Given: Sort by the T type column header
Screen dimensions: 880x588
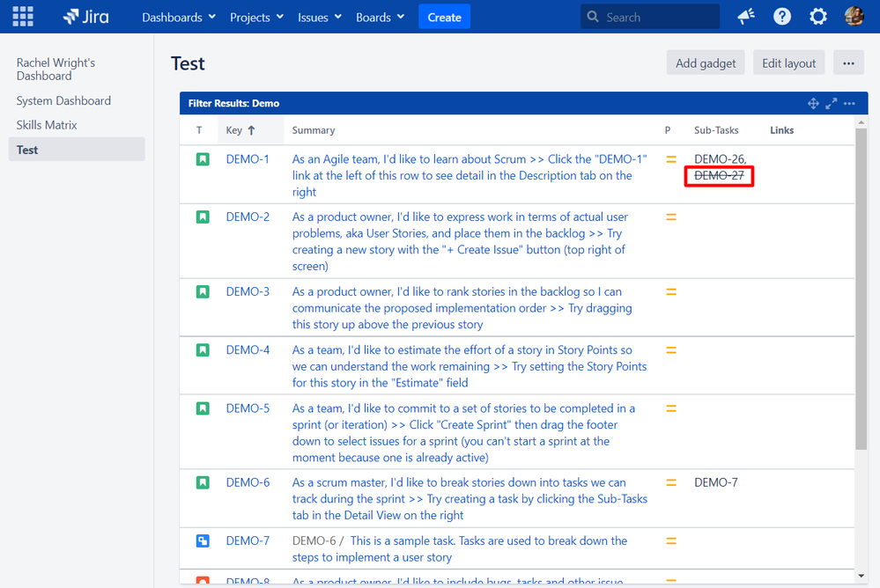Looking at the screenshot, I should point(199,130).
